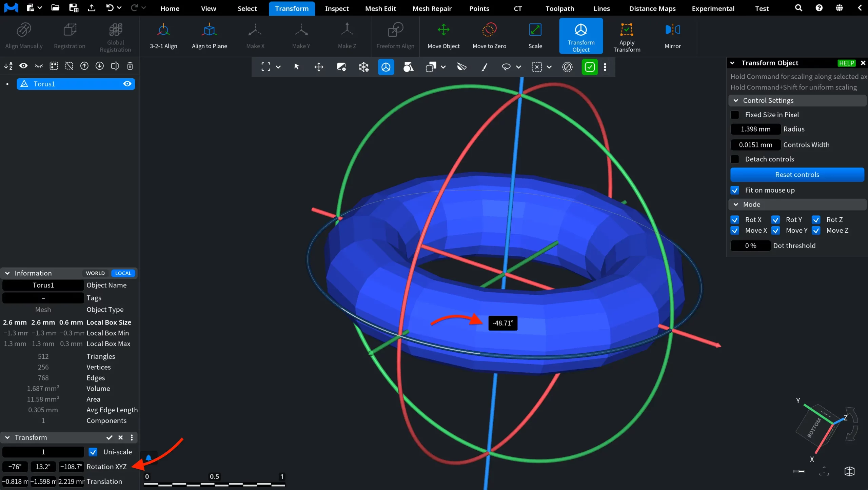Viewport: 868px width, 490px height.
Task: Click the save file icon
Action: [74, 8]
